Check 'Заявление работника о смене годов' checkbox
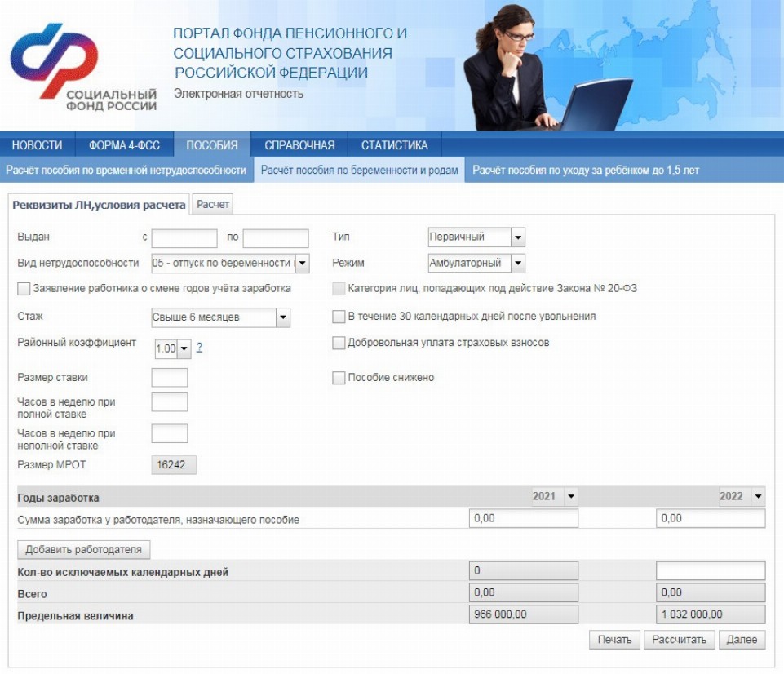 (24, 288)
